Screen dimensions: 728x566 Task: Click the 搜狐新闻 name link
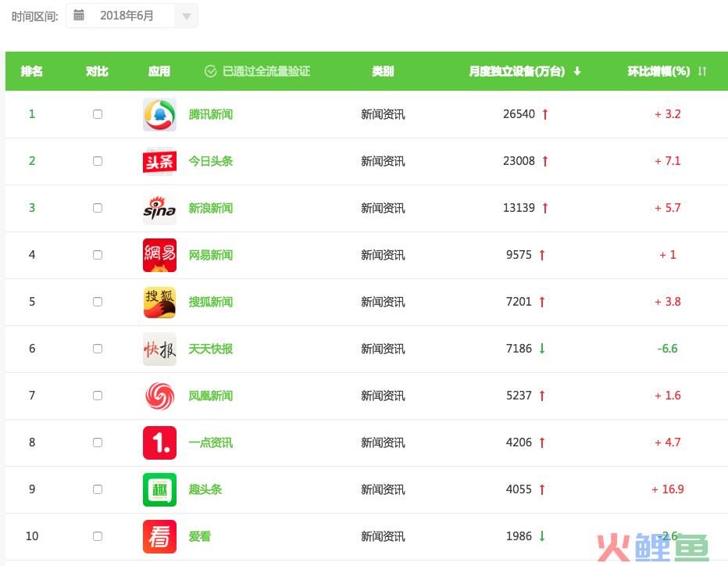coord(211,302)
